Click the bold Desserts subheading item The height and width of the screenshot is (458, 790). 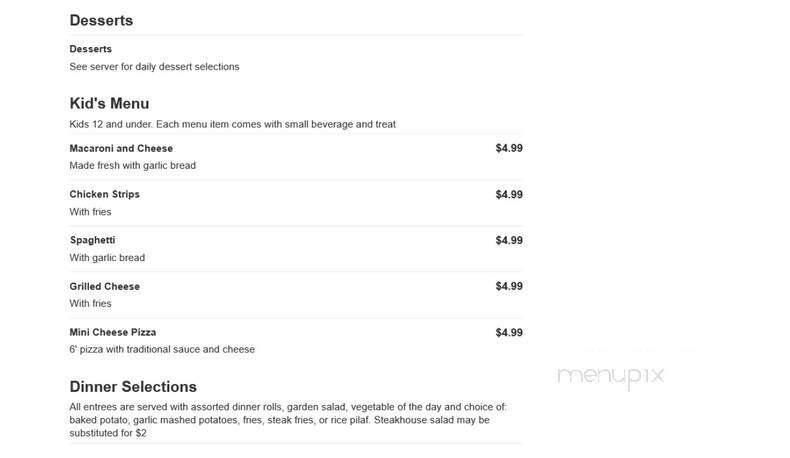[91, 49]
